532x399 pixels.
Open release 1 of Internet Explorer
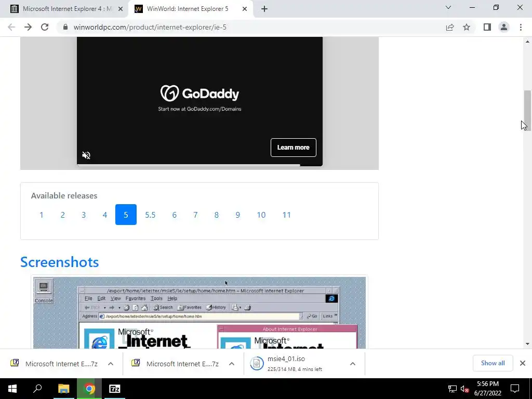42,215
